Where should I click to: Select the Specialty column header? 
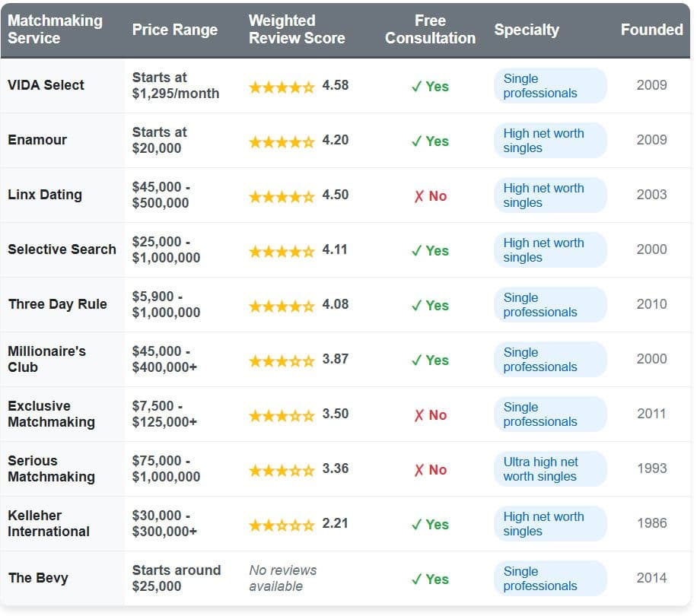pos(527,30)
